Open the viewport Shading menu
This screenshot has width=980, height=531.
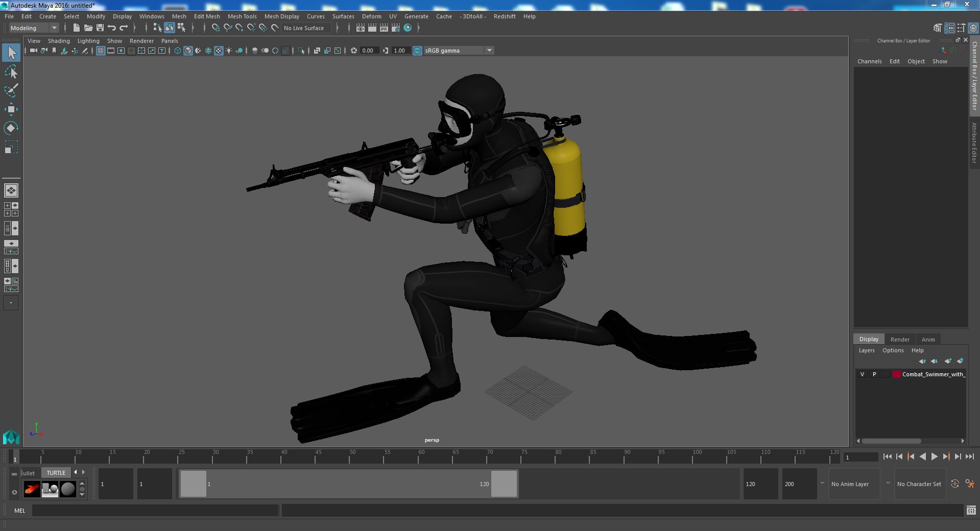[59, 41]
